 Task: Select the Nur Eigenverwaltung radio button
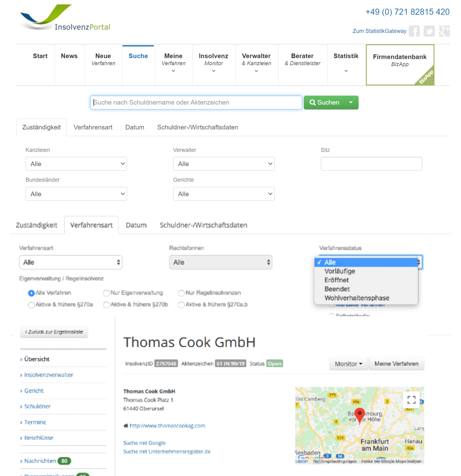coord(106,293)
